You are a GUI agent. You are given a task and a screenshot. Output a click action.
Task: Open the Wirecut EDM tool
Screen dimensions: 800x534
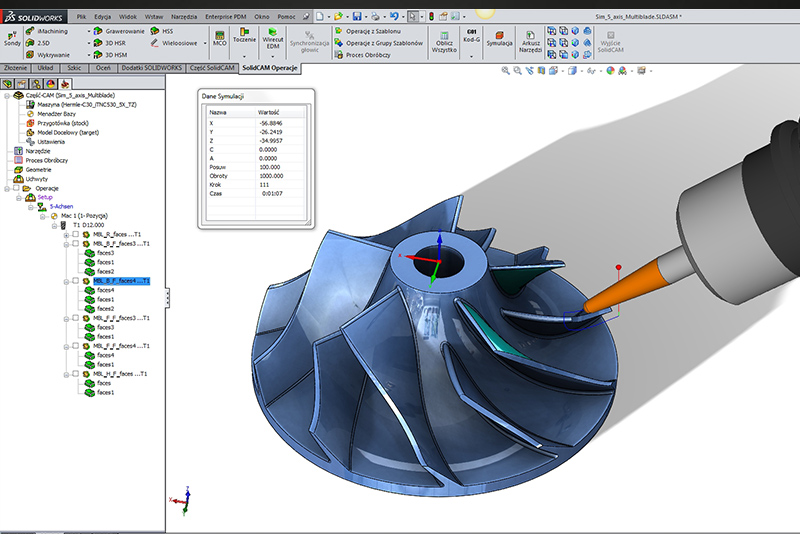[x=272, y=38]
